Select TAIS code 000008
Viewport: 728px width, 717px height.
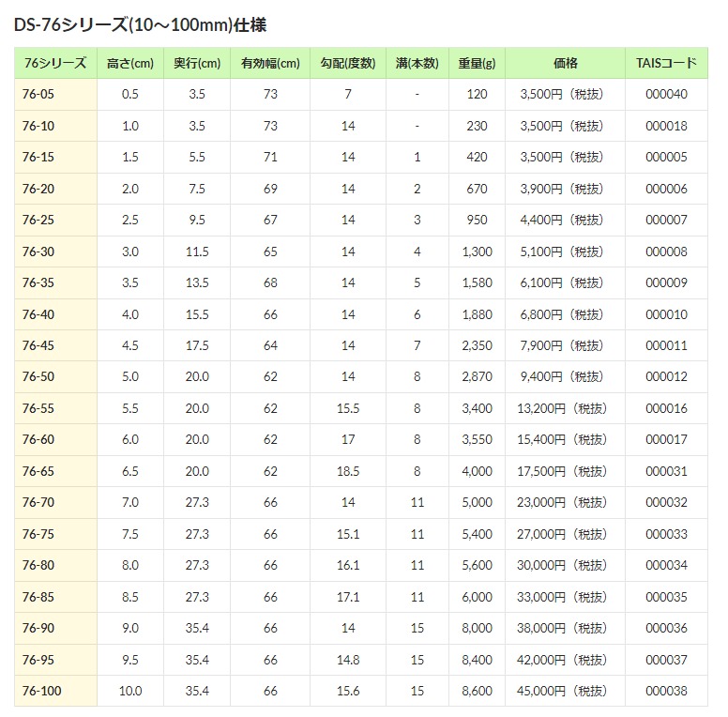666,252
